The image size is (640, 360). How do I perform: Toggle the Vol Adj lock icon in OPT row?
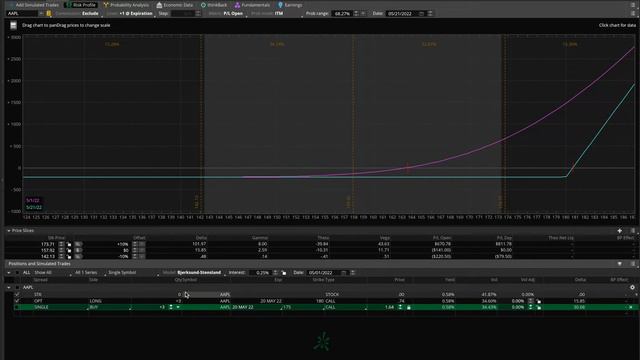[539, 301]
